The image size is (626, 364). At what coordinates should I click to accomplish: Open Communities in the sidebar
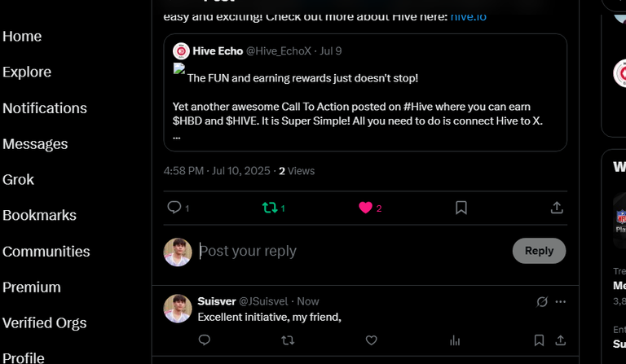click(x=46, y=251)
